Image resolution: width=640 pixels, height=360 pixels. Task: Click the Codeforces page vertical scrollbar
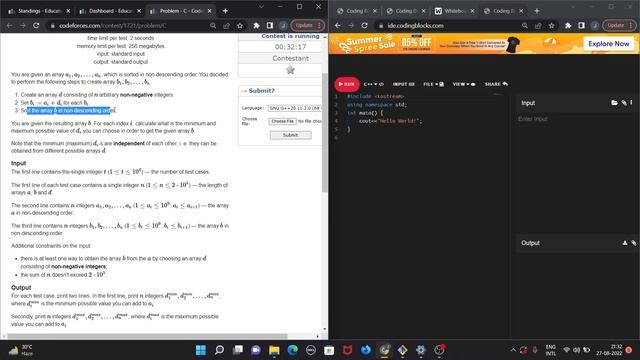[324, 133]
